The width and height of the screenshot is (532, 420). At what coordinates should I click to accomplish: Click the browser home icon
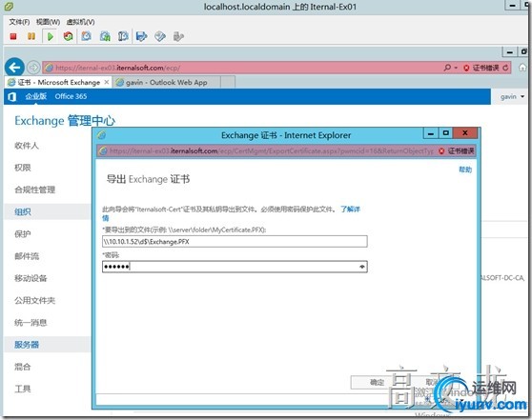[x=522, y=68]
